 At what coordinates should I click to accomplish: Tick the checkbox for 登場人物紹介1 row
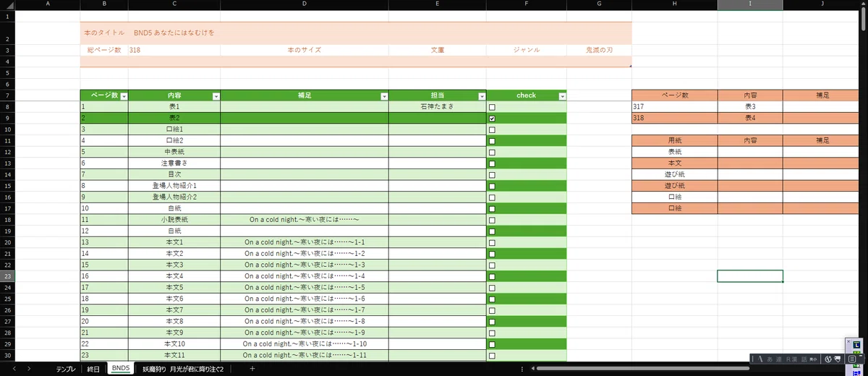click(x=493, y=186)
